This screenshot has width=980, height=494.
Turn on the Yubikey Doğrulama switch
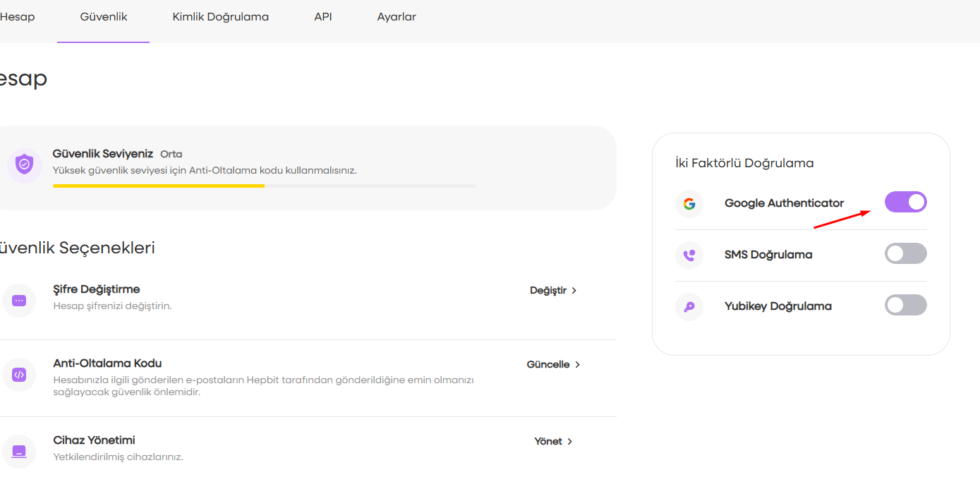tap(905, 306)
